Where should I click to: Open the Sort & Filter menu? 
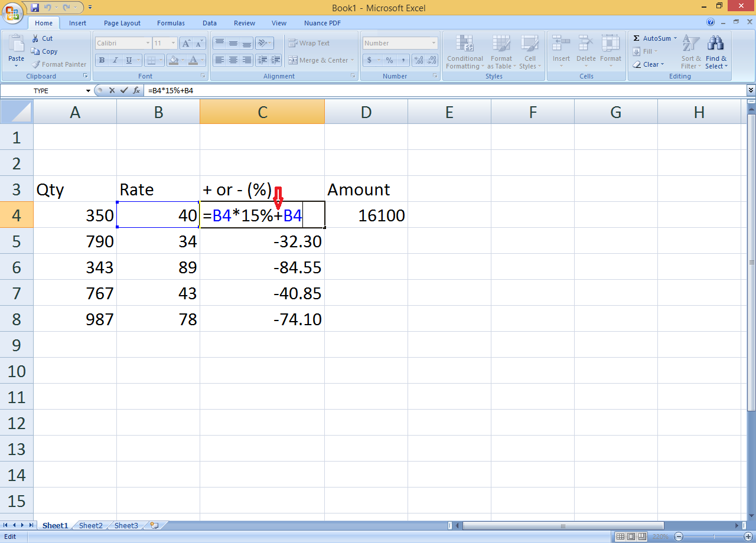click(x=690, y=52)
